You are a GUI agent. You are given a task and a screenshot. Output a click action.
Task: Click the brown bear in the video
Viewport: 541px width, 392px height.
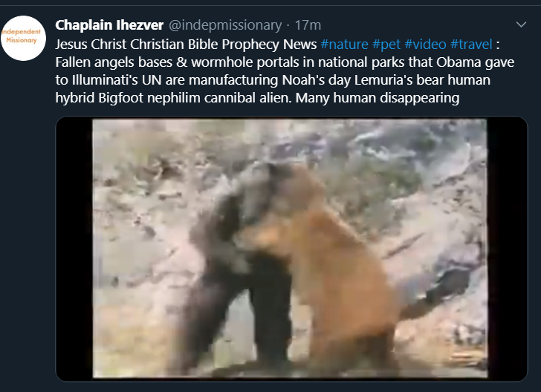coord(331,269)
